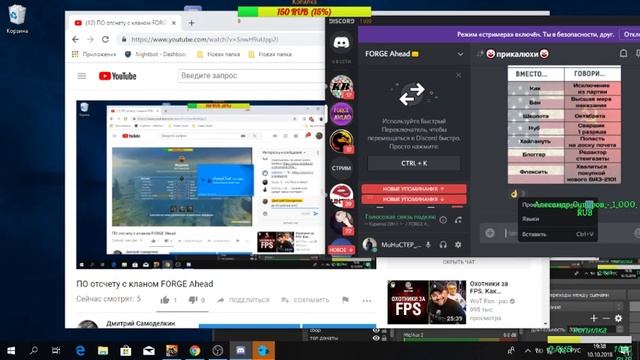640x360 pixels.
Task: Open first Новая папка bookmark folder
Action: (218, 54)
